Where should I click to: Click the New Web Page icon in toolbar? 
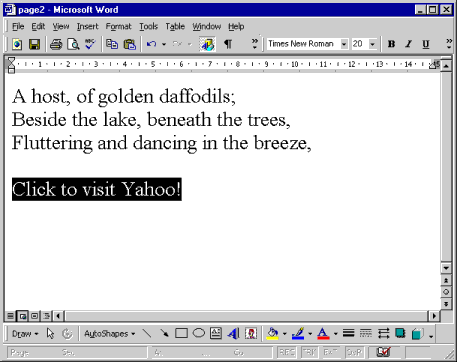[17, 44]
